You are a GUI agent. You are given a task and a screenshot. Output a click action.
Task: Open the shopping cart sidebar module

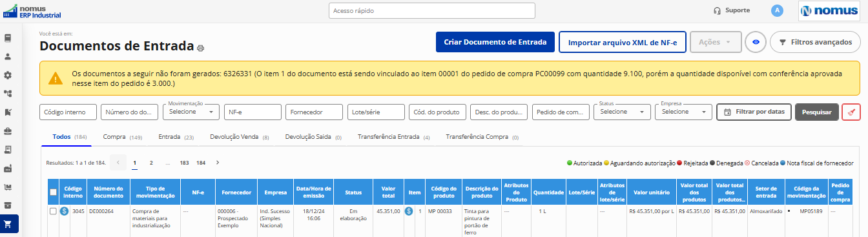[x=8, y=224]
